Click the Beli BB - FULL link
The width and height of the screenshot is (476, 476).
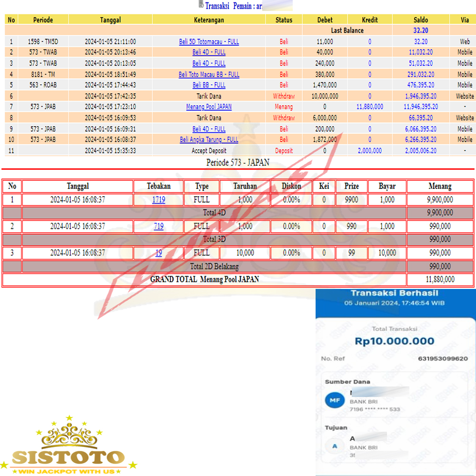click(209, 85)
